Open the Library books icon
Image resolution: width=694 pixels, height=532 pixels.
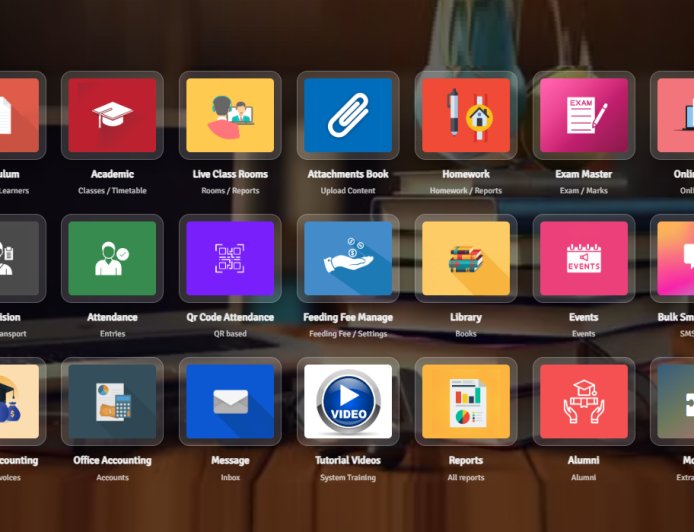(x=466, y=258)
